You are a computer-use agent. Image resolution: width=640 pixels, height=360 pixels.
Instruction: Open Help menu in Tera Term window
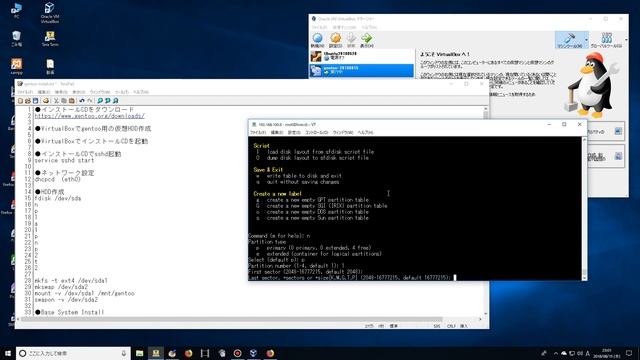pos(365,133)
